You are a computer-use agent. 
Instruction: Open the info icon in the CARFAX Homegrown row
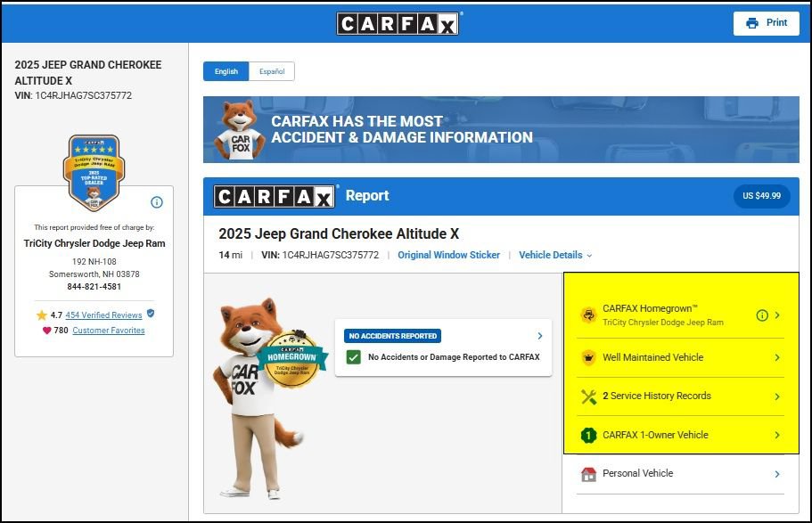click(762, 315)
